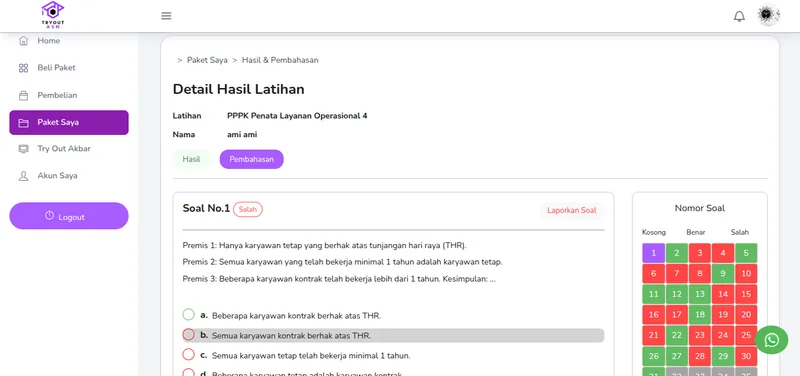
Task: Log out with the Logout button
Action: pos(69,216)
